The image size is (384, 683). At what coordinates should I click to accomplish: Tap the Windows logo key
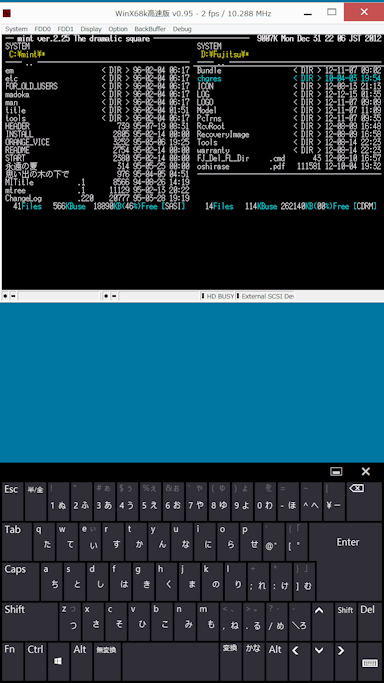click(58, 662)
